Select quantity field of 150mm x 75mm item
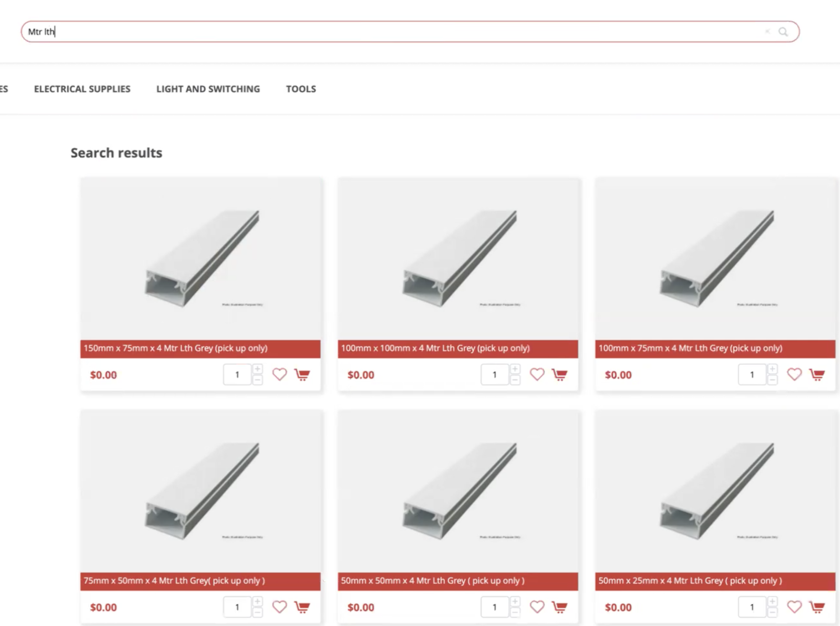This screenshot has height=626, width=840. pyautogui.click(x=237, y=375)
